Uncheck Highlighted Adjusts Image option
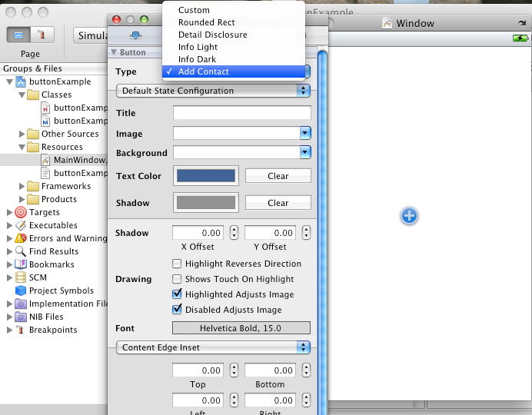The width and height of the screenshot is (532, 415). coord(178,294)
